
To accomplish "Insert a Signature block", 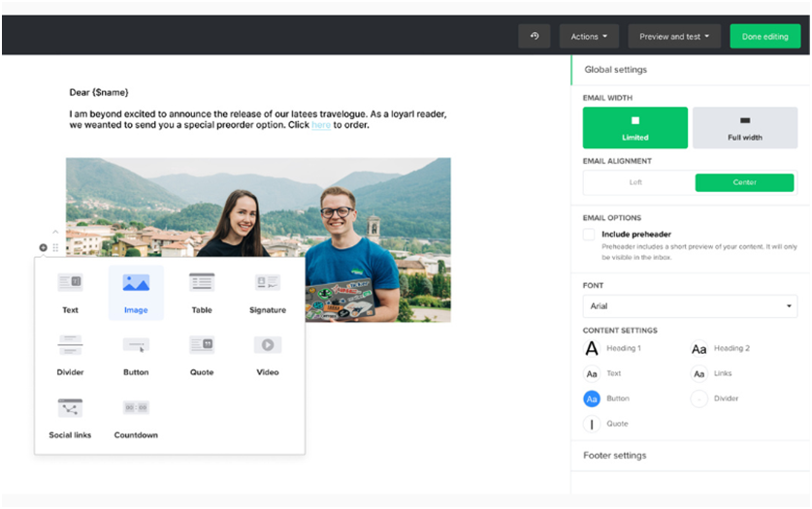I will (x=267, y=292).
